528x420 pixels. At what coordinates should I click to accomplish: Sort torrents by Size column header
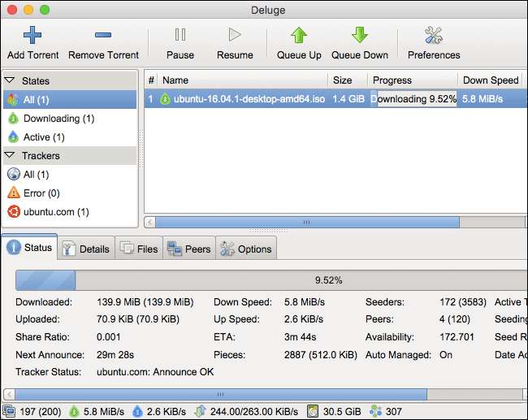point(342,80)
